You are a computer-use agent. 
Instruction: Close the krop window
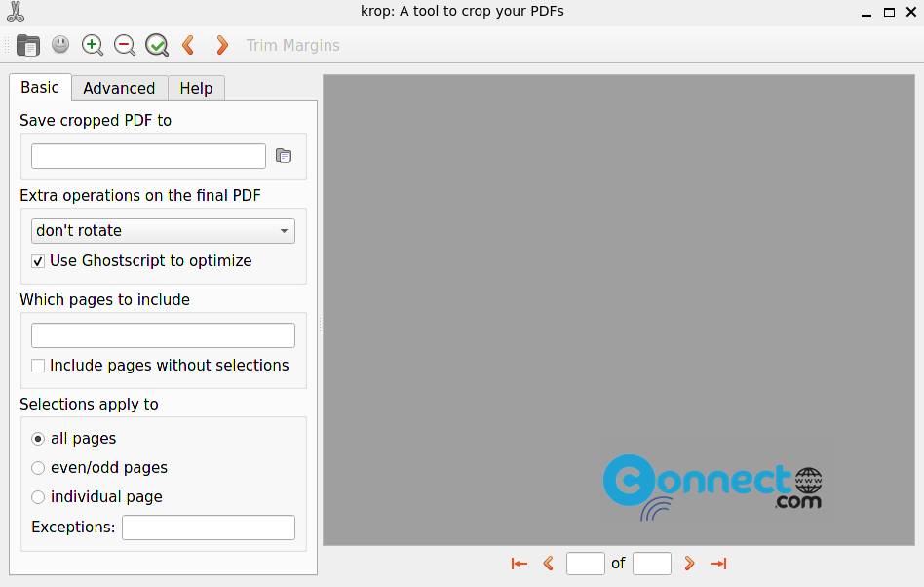click(911, 12)
